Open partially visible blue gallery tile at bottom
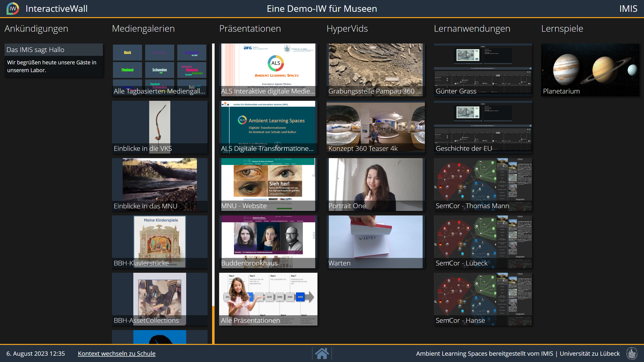Image resolution: width=644 pixels, height=362 pixels. (160, 337)
